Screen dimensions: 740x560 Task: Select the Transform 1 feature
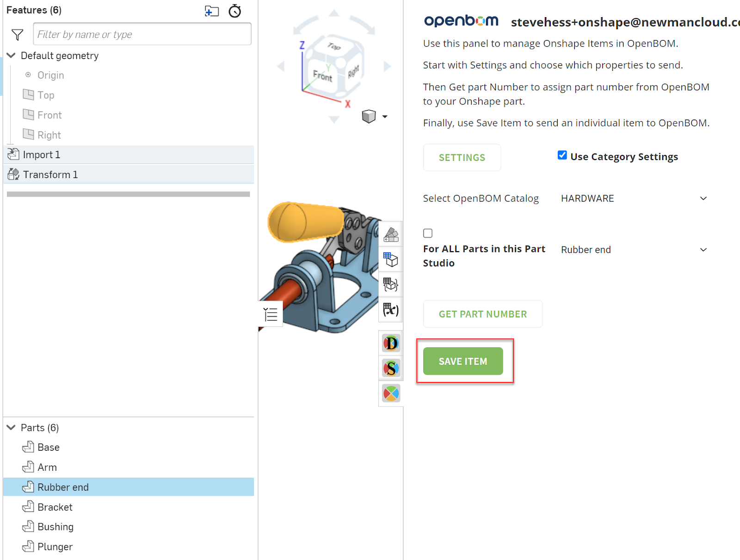[129, 174]
